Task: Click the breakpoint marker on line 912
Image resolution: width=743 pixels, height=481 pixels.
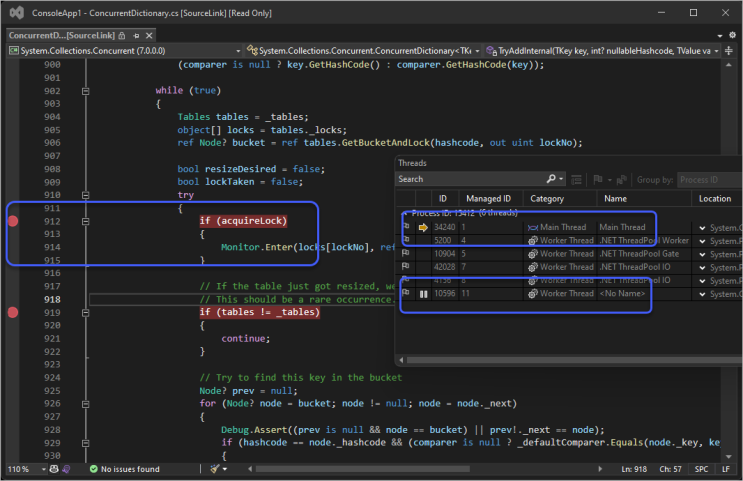Action: pos(13,220)
